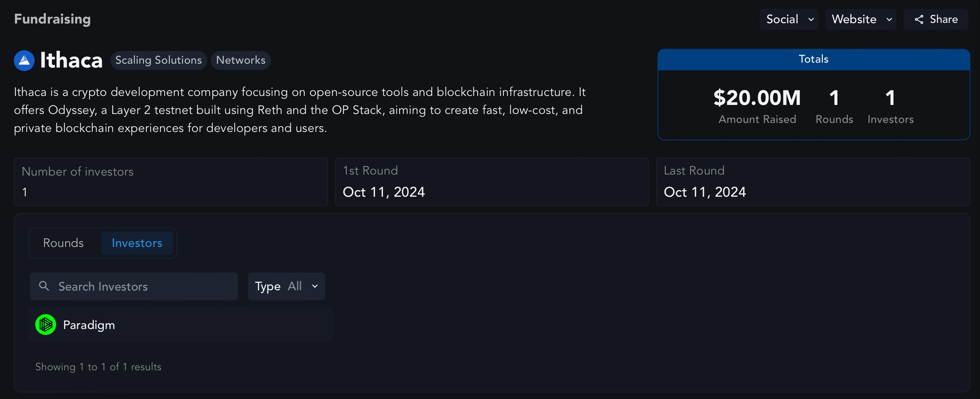
Task: Toggle the Totals panel visibility
Action: tap(813, 59)
